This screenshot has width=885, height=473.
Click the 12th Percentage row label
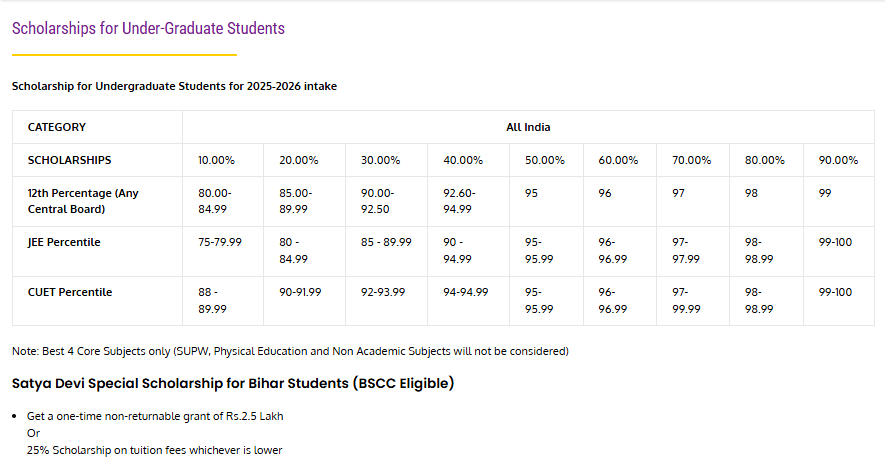(x=83, y=201)
